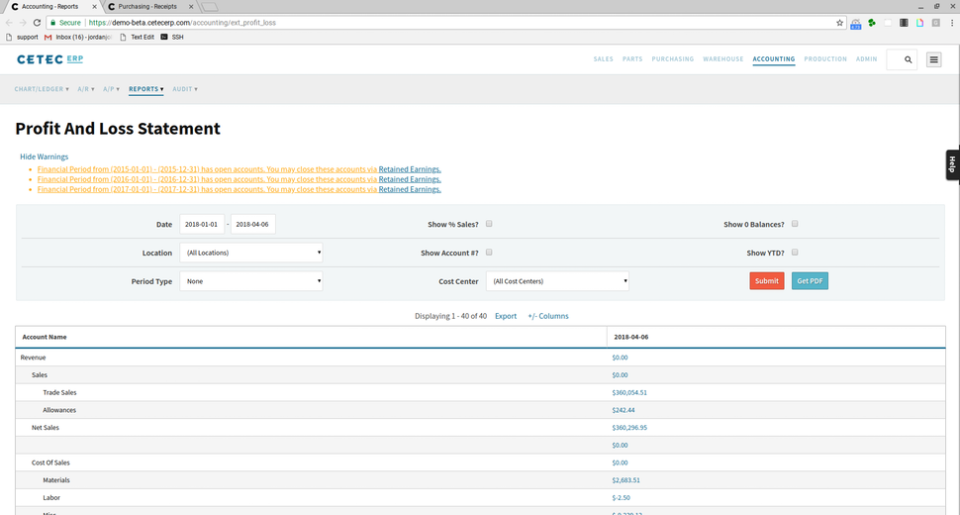Click the CETEC ERP logo
Viewport: 960px width, 515px height.
pyautogui.click(x=50, y=59)
